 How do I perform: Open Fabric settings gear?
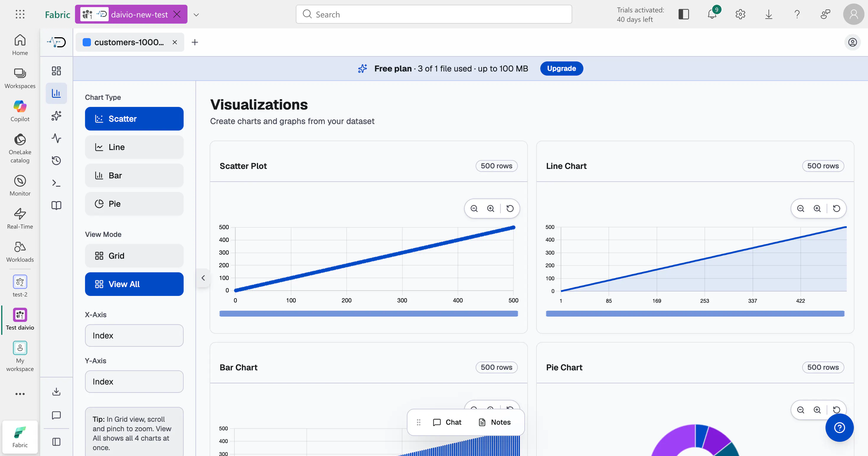(740, 14)
